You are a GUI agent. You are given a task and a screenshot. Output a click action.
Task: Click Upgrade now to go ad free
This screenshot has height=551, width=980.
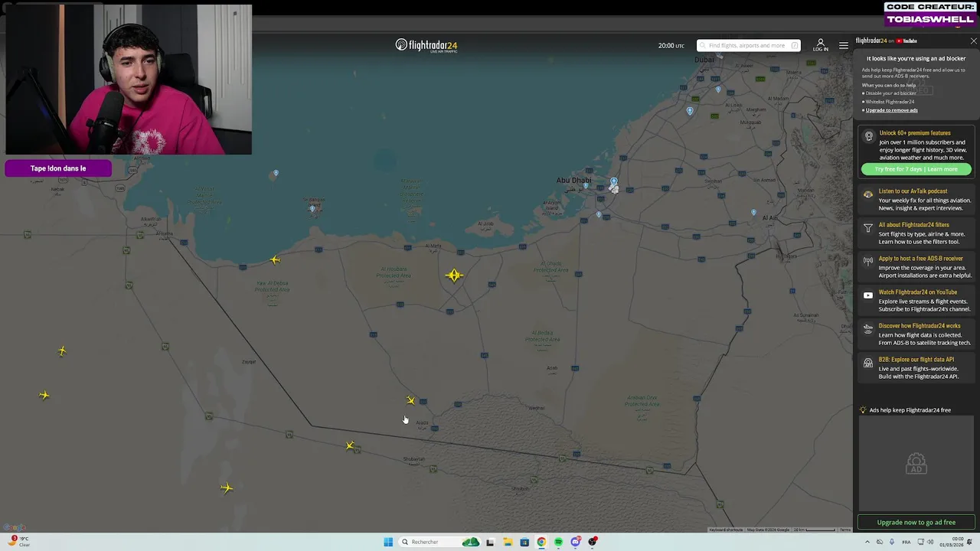point(916,522)
